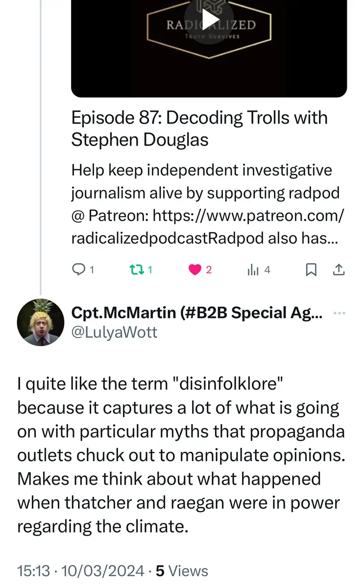
Task: Reply to the podcast post
Action: tap(78, 269)
